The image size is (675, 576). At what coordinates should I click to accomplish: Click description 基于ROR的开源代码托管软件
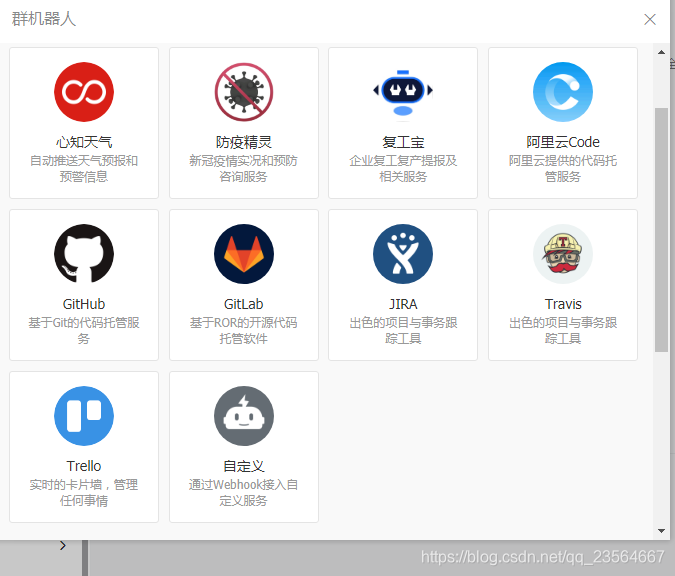point(244,330)
